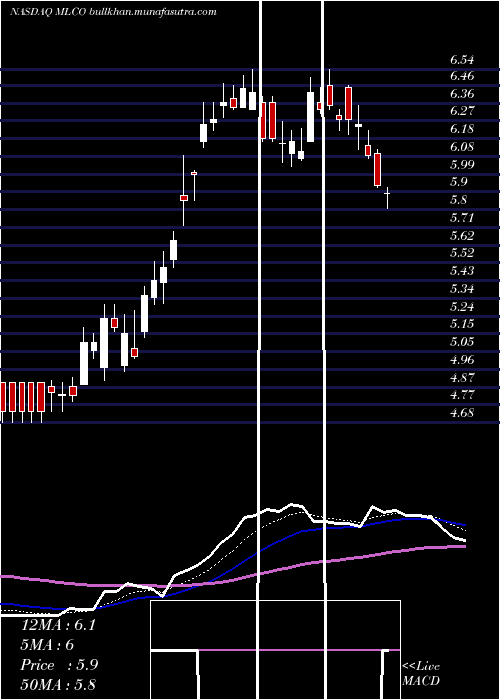Image resolution: width=500 pixels, height=700 pixels.
Task: Select the 5.34 price axis label
Action: [x=462, y=288]
